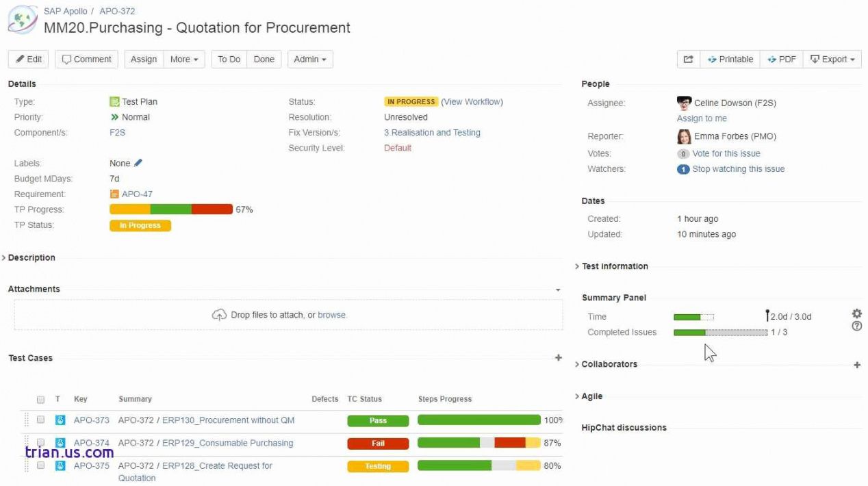
Task: Click the share icon button
Action: 688,60
